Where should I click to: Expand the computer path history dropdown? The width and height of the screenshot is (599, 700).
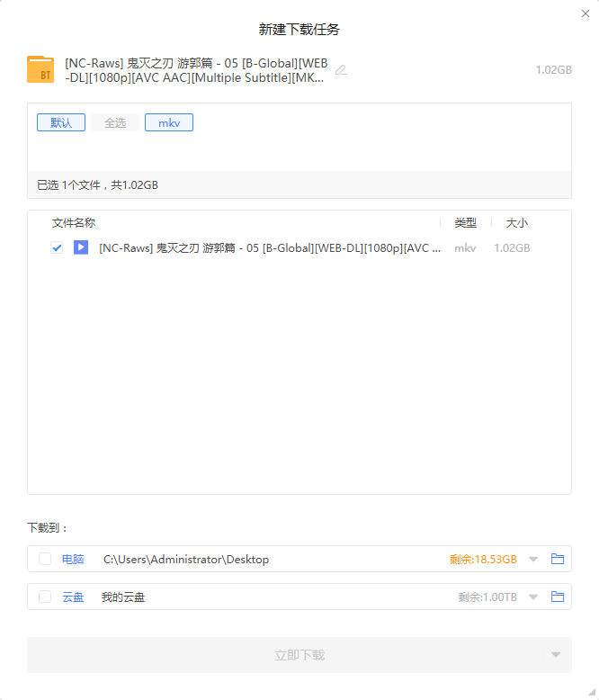(x=533, y=560)
